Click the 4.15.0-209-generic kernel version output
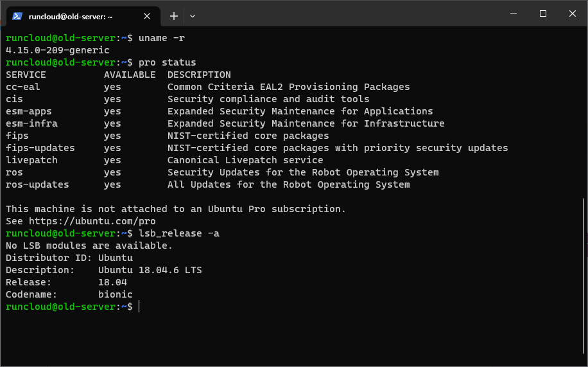588x367 pixels. pos(58,50)
